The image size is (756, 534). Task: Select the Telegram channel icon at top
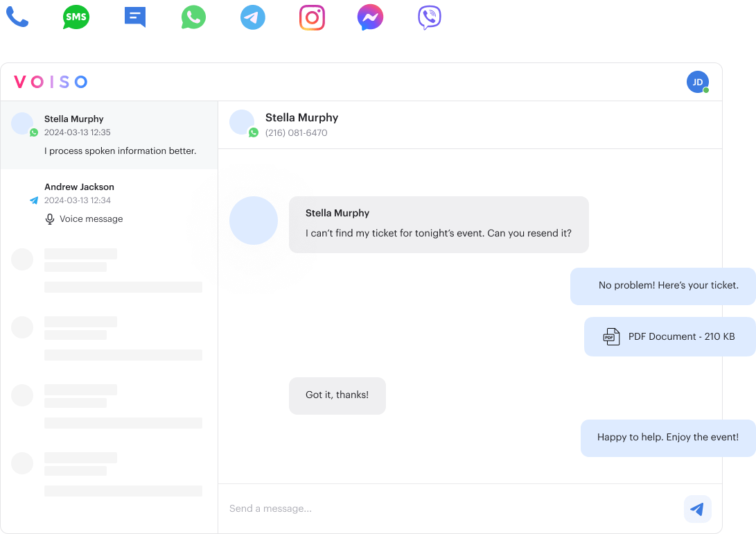(253, 17)
